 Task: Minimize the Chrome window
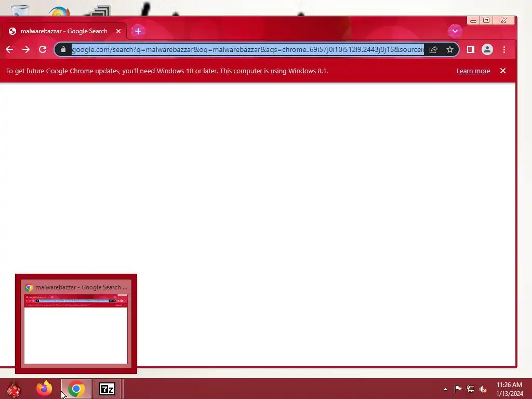pyautogui.click(x=473, y=21)
